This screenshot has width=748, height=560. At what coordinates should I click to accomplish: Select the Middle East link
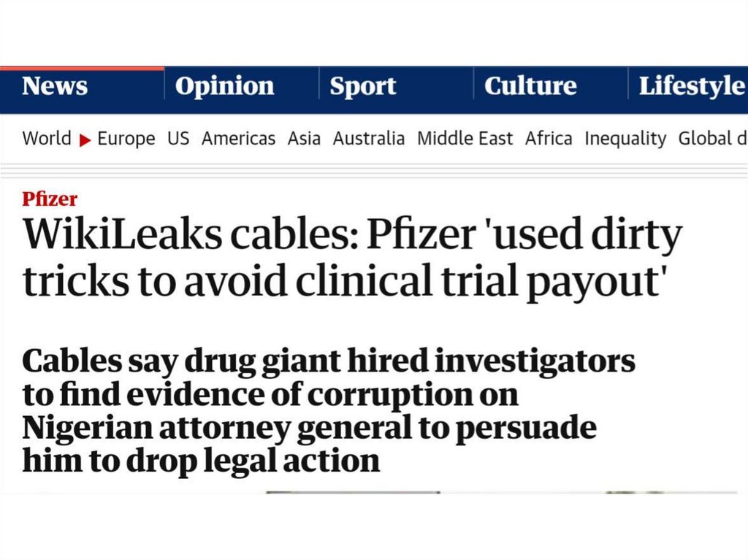tap(465, 139)
